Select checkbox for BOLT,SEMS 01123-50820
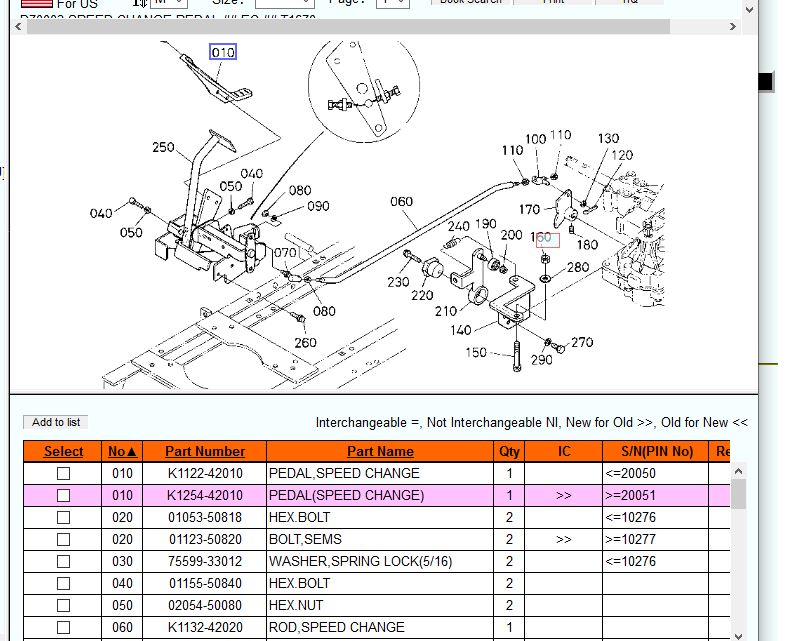Viewport: 804px width, 641px height. [64, 539]
